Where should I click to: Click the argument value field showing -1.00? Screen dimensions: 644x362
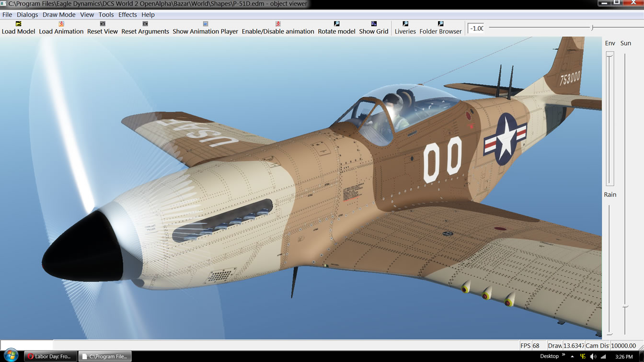tap(477, 28)
